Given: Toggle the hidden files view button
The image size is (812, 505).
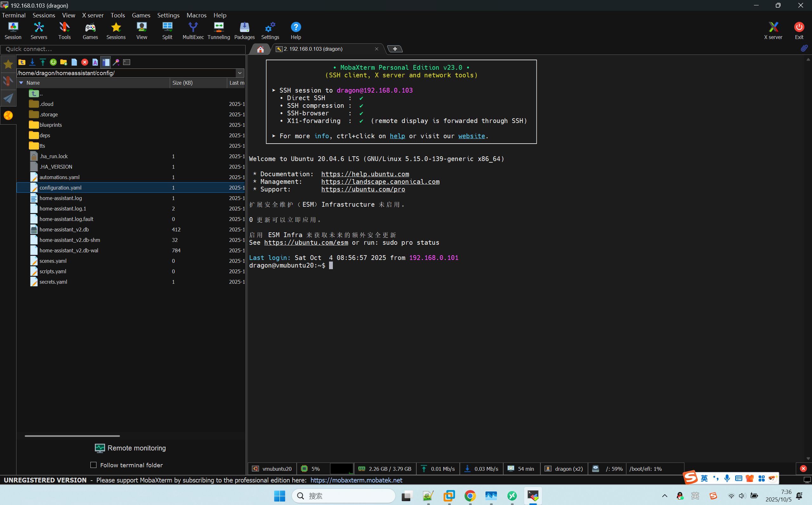Looking at the screenshot, I should click(106, 62).
